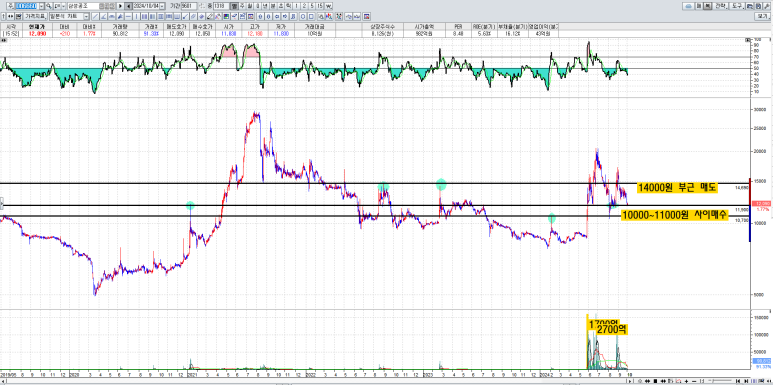Click the cloud icon in the top-right toolbar
This screenshot has width=773, height=385.
pyautogui.click(x=688, y=6)
